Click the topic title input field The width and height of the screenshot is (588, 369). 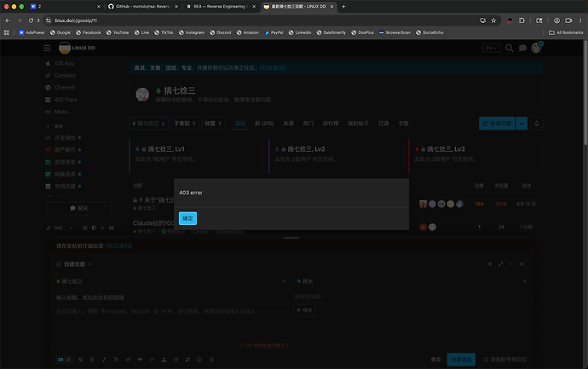(171, 297)
